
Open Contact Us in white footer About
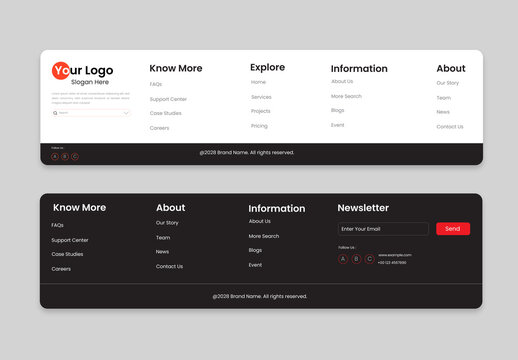click(450, 127)
